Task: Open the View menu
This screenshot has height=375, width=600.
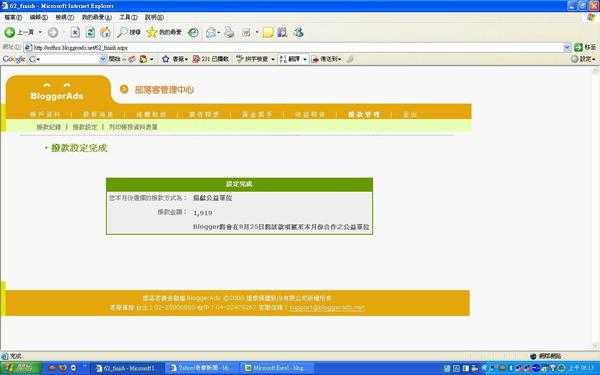Action: (65, 17)
